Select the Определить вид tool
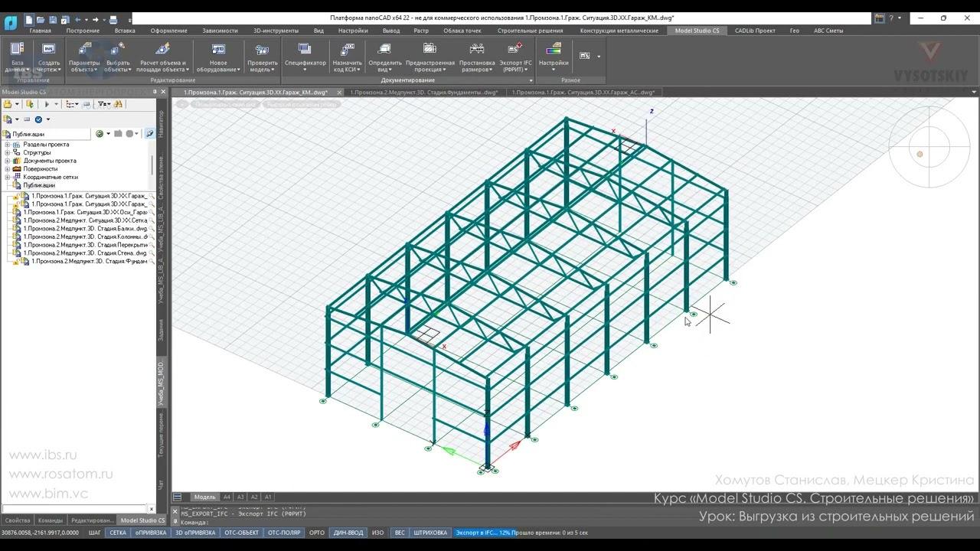980x551 pixels. tap(385, 57)
